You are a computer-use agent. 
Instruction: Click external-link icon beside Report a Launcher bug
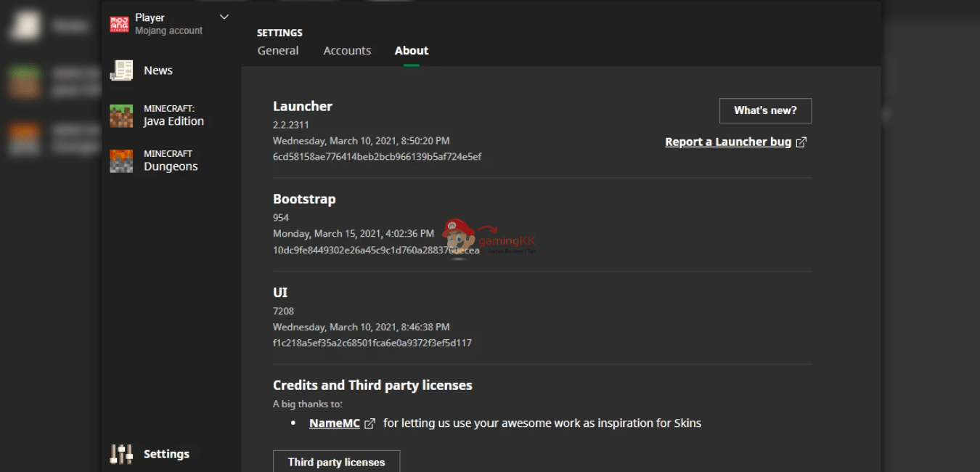pos(801,142)
